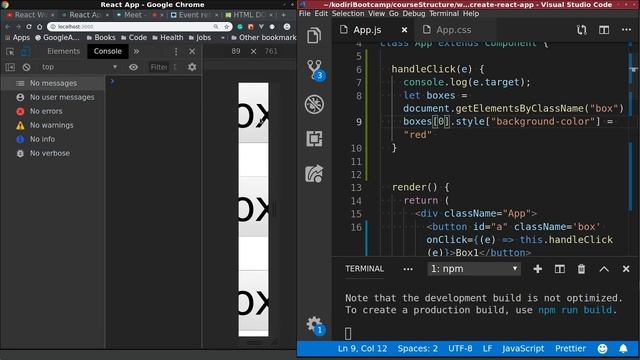
Task: Expand the bookmarks overflow chevron
Action: pos(223,38)
